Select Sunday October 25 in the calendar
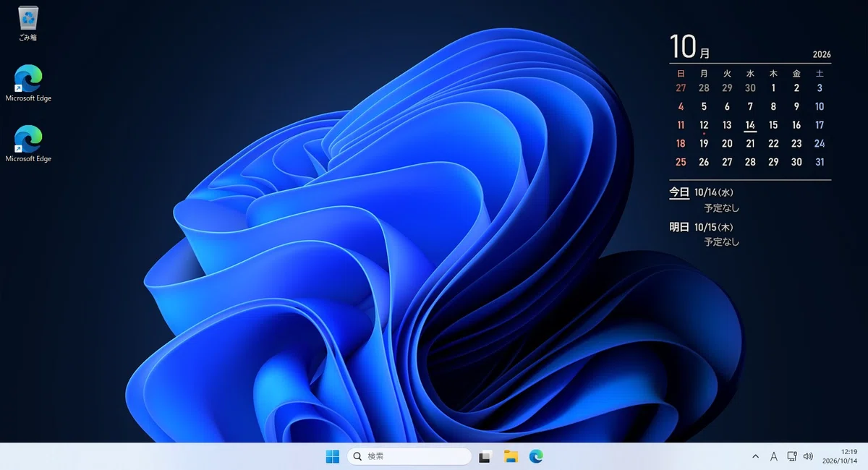The width and height of the screenshot is (868, 470). pos(681,162)
